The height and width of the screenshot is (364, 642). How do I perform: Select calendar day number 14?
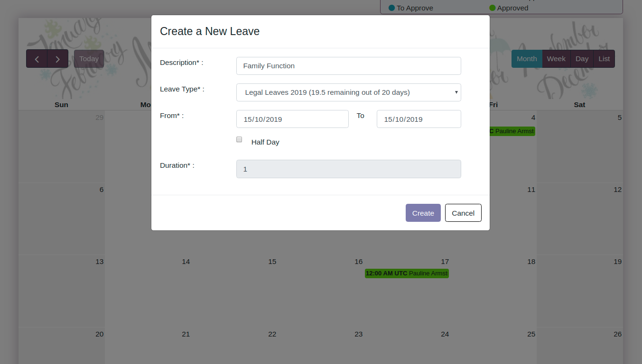pos(186,262)
